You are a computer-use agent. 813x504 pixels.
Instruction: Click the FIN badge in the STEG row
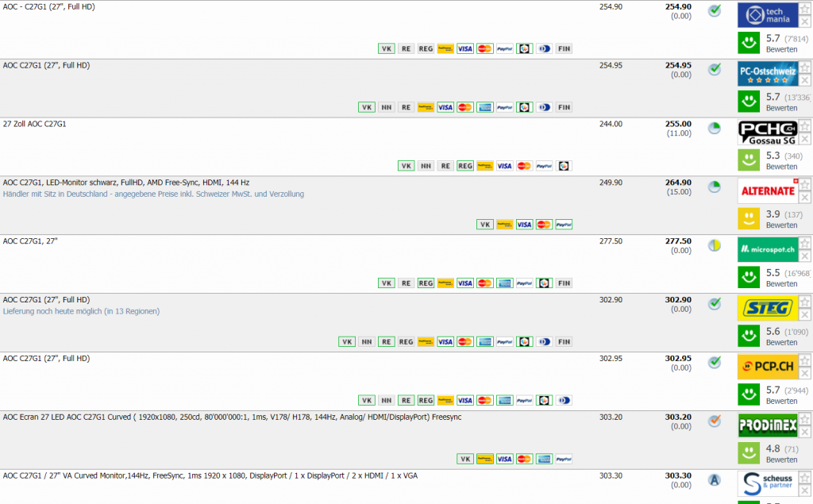(x=564, y=342)
